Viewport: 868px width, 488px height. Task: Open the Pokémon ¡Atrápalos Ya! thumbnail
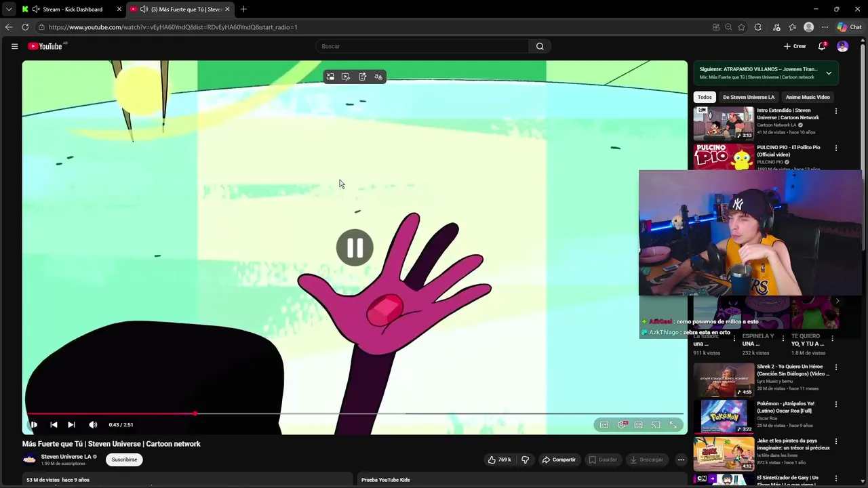pyautogui.click(x=723, y=416)
